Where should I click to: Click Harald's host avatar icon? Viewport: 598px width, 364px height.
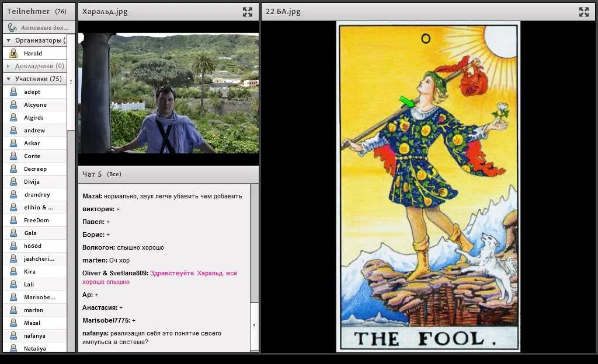13,53
